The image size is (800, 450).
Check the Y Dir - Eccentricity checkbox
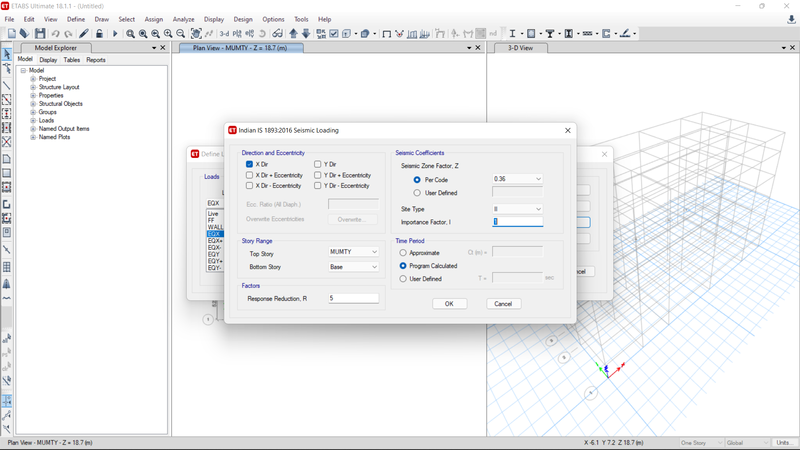(317, 186)
